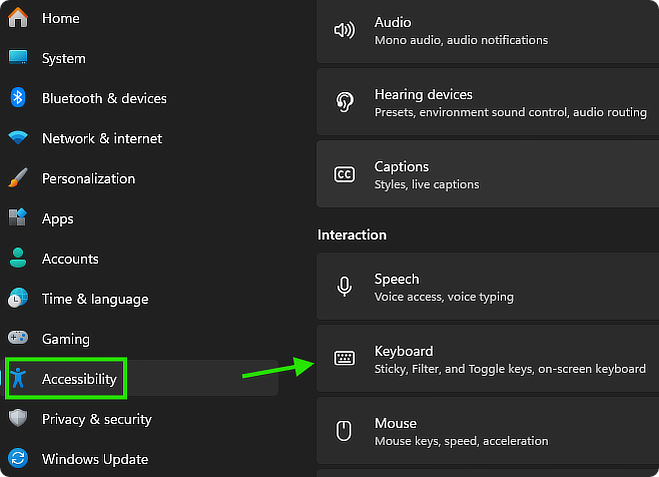Click the Apps icon in sidebar
Viewport: 659px width, 477px height.
point(18,218)
